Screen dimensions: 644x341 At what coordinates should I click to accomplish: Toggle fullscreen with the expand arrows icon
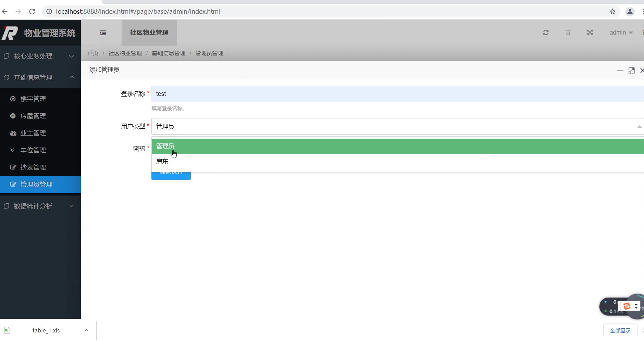click(590, 33)
